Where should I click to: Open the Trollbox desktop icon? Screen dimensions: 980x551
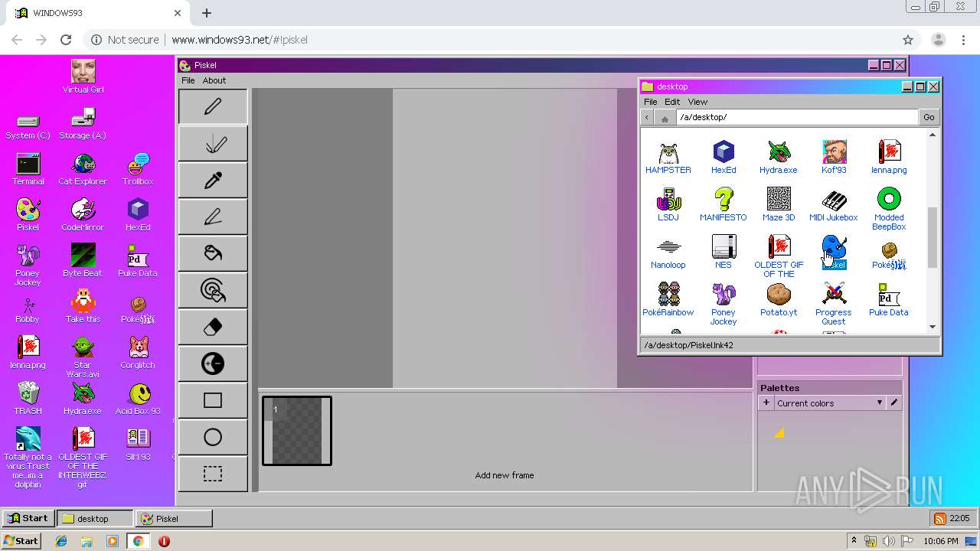pyautogui.click(x=138, y=169)
